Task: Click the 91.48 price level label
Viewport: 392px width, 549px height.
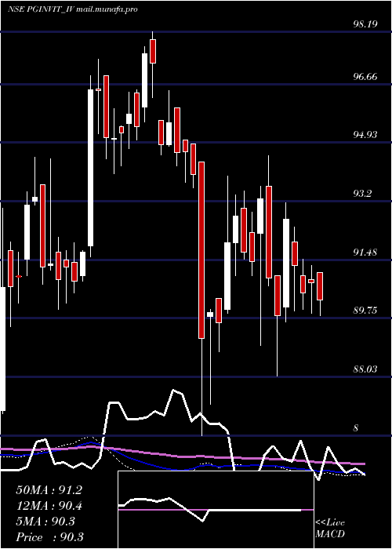Action: (365, 252)
